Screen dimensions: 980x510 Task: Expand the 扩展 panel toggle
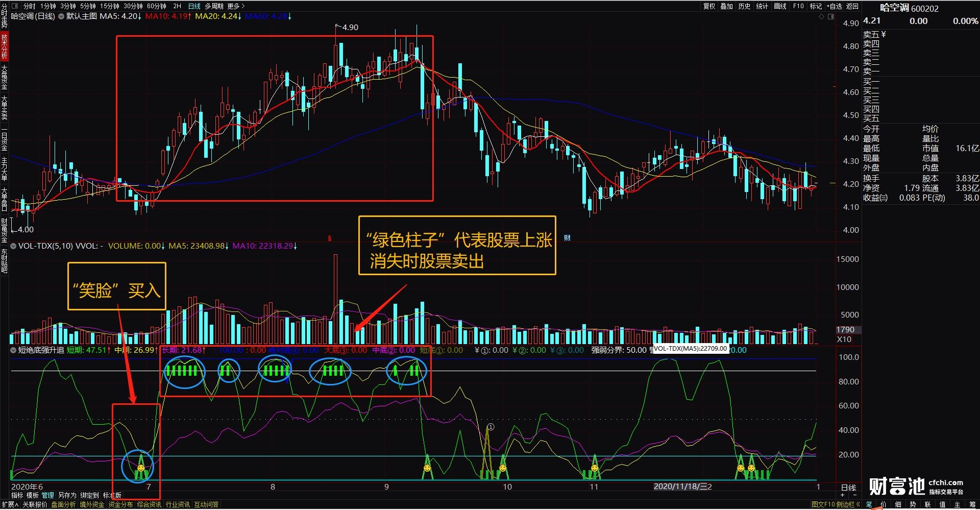click(10, 504)
